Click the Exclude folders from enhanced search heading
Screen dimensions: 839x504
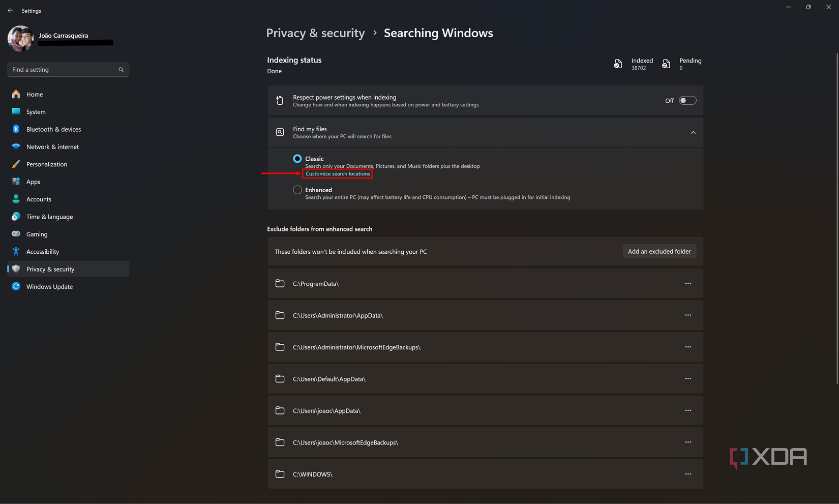(x=320, y=229)
